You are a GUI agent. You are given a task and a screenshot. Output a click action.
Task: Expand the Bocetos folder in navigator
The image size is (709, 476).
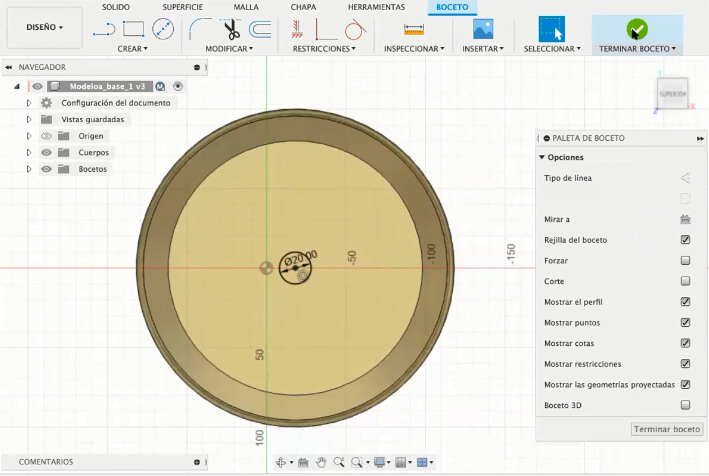point(29,169)
